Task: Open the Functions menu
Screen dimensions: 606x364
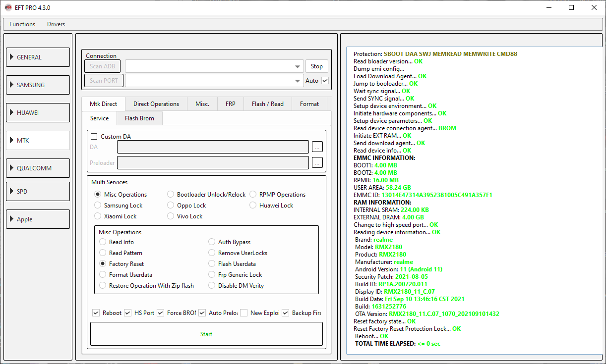Action: (22, 24)
